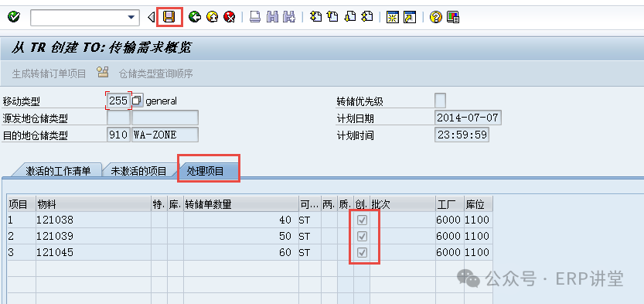Screen dimensions: 644x304
Task: Collapse the command field with the triangle
Action: pyautogui.click(x=151, y=17)
